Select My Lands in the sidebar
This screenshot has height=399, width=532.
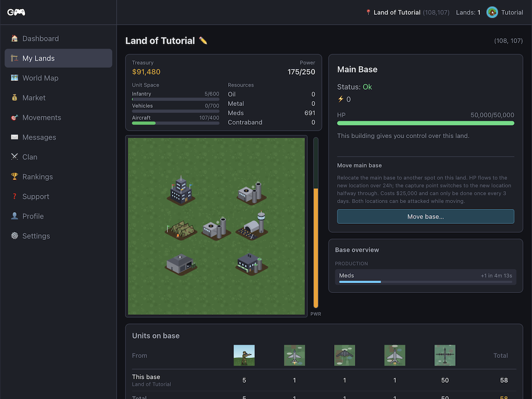point(58,58)
